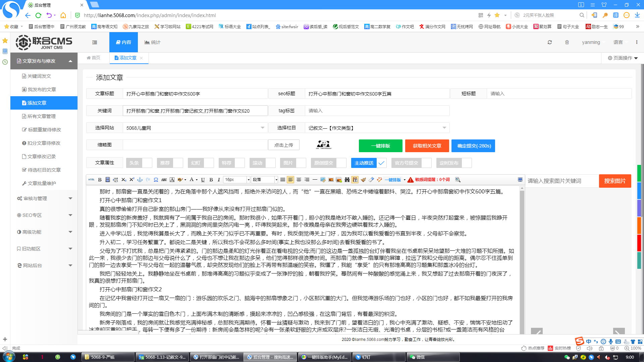Viewport: 644px width, 362px height.
Task: Refresh the page with the top bar refresh icon
Action: click(549, 42)
